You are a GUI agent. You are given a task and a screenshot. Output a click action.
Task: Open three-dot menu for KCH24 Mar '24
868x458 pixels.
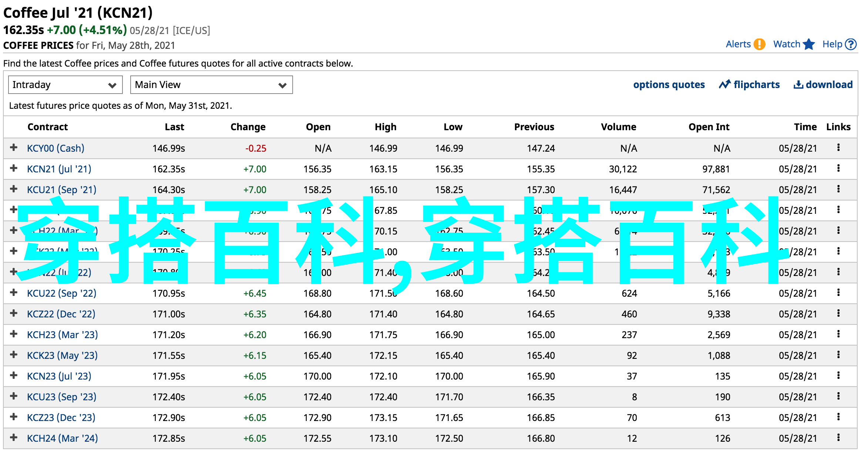point(838,438)
